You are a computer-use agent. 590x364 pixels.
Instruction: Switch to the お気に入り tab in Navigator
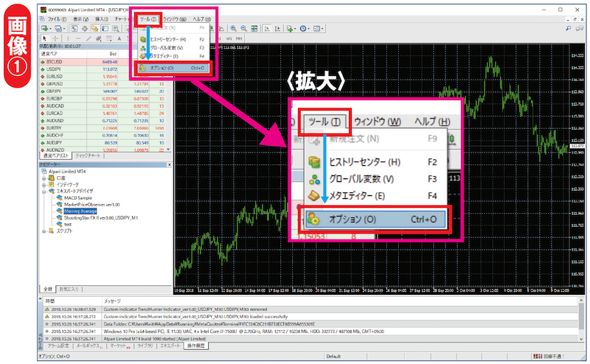pos(69,289)
